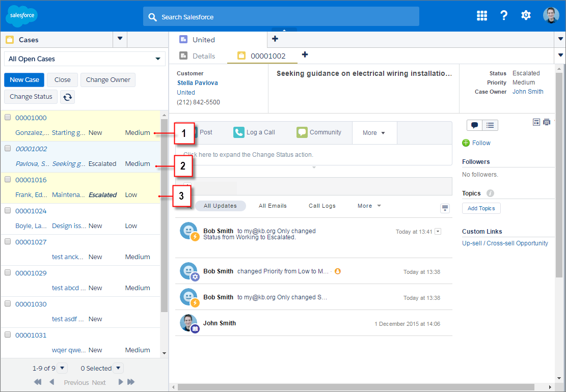Click the page layout icon near Follow
This screenshot has width=566, height=392.
[536, 122]
